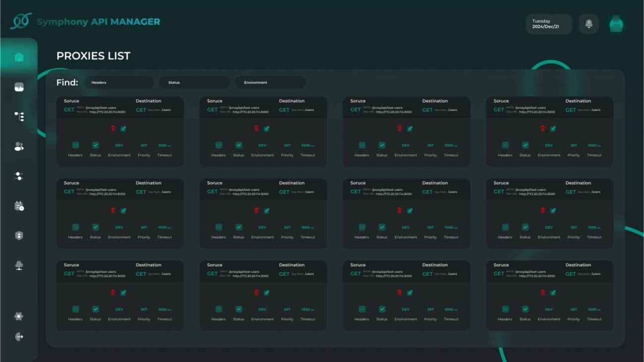Edit the last proxy in top row

click(x=553, y=128)
